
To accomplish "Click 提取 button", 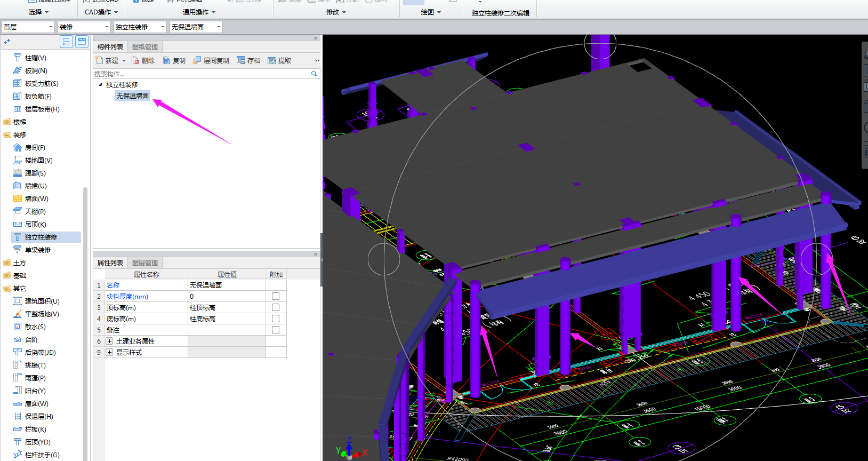I will [x=280, y=60].
